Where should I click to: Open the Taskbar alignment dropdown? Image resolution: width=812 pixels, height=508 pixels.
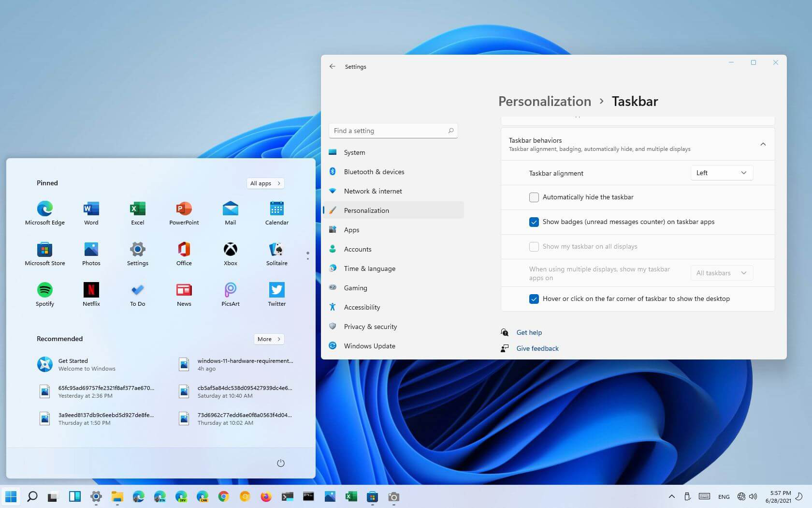click(x=721, y=173)
